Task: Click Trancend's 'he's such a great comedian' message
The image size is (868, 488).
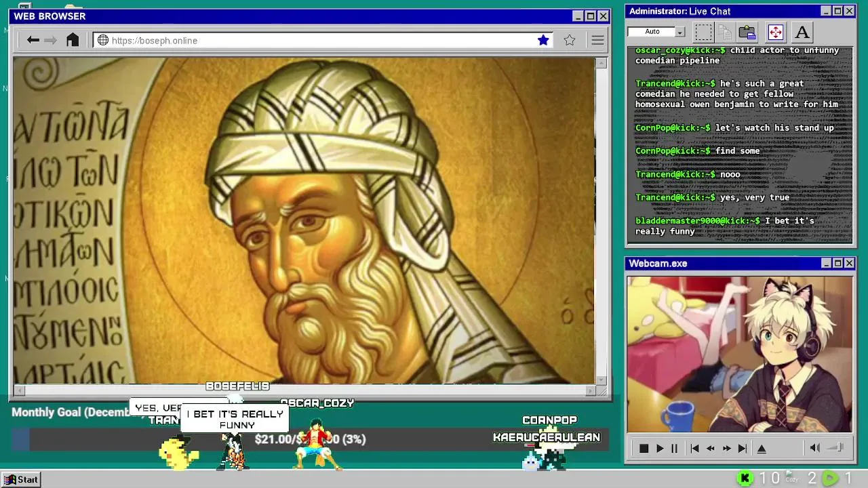Action: (x=736, y=94)
